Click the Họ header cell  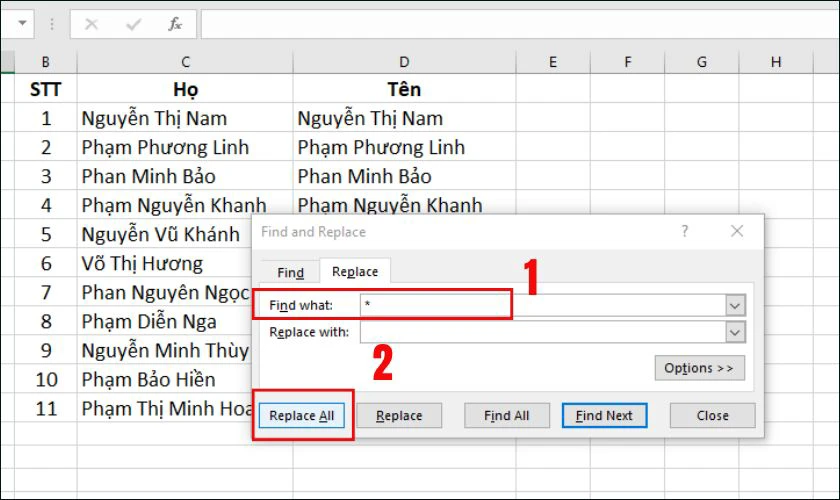click(185, 89)
